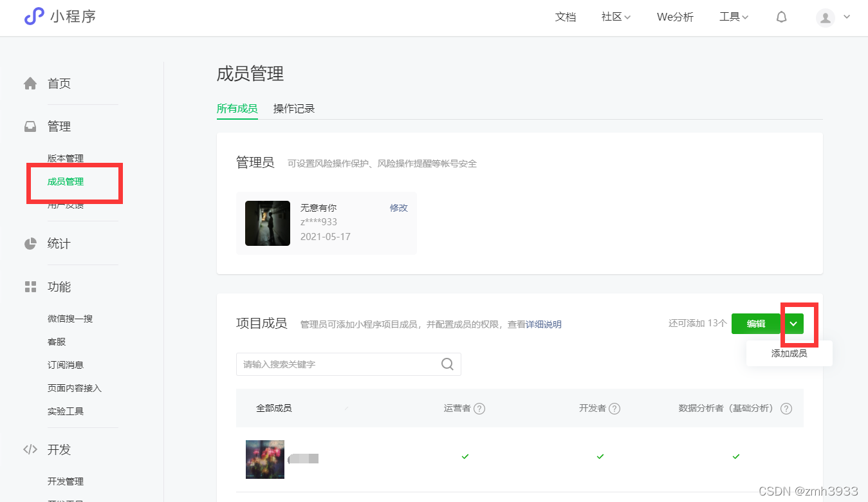Click the administrator ID z****933
Image resolution: width=868 pixels, height=502 pixels.
pyautogui.click(x=319, y=222)
